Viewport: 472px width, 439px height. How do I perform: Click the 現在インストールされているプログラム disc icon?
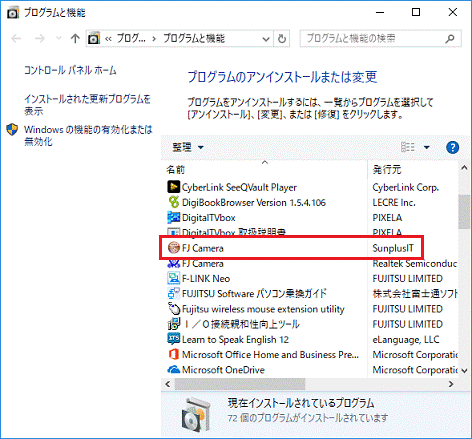click(x=197, y=415)
